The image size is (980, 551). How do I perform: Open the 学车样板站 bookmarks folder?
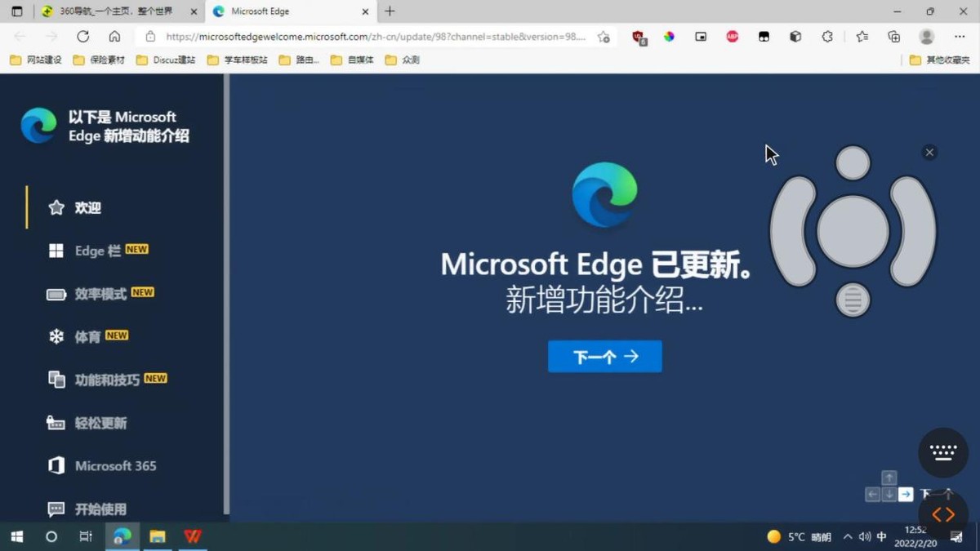[x=238, y=60]
